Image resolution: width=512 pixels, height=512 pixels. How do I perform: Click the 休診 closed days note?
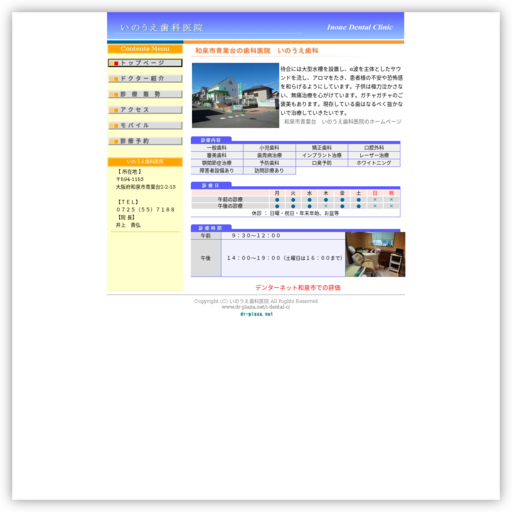[x=295, y=213]
